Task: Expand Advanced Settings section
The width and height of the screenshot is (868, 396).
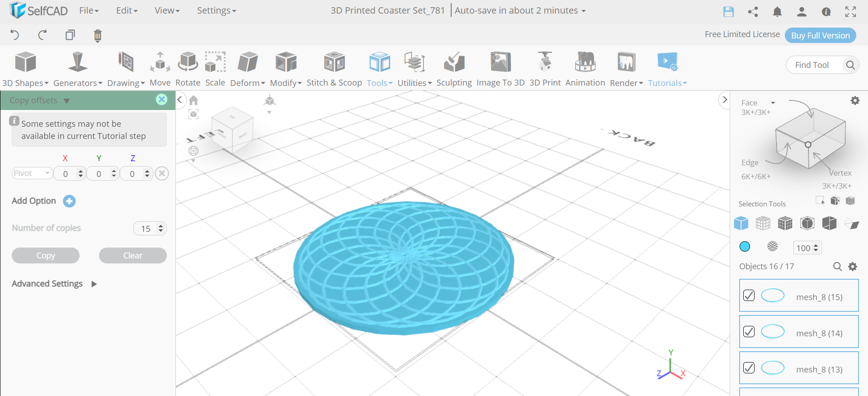Action: click(x=55, y=284)
